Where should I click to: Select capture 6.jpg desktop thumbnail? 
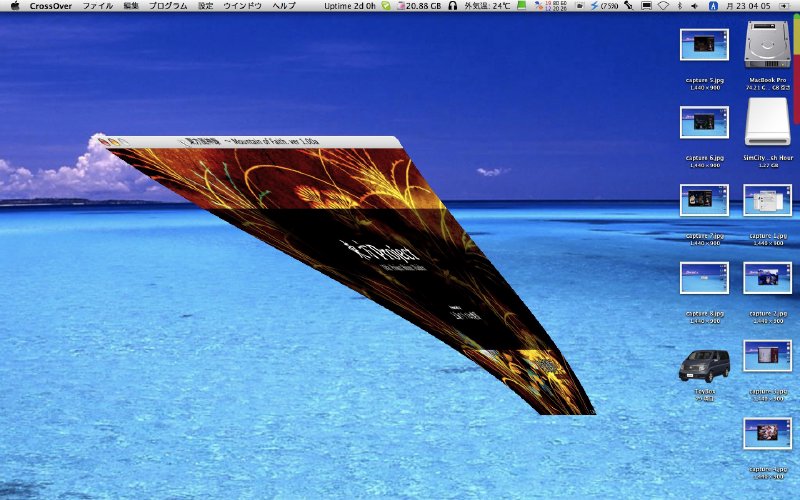tap(704, 122)
